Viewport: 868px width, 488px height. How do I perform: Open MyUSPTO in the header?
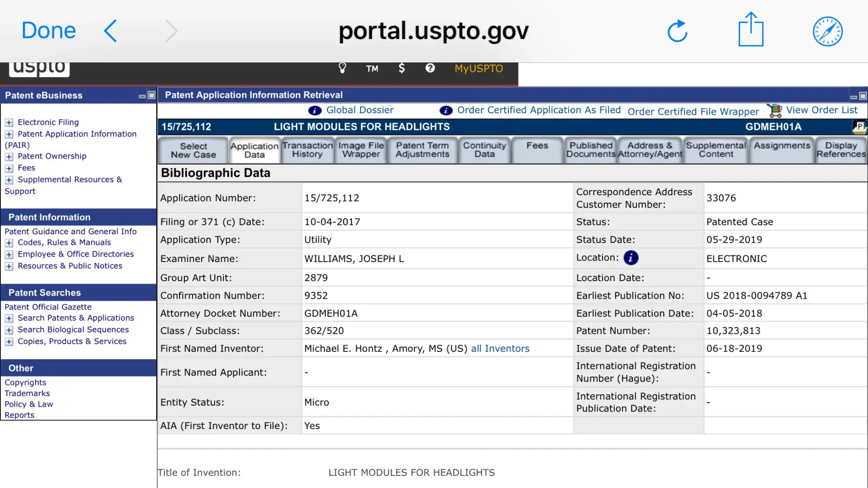point(478,68)
